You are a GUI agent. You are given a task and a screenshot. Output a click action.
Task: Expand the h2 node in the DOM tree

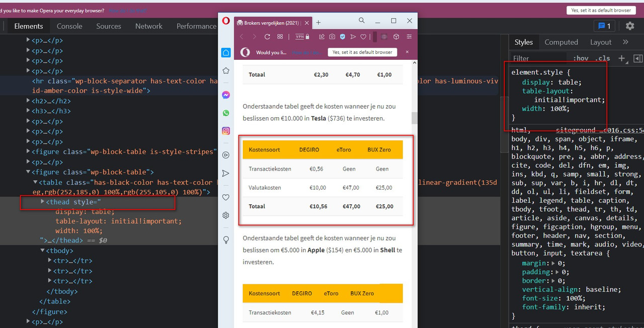(28, 101)
